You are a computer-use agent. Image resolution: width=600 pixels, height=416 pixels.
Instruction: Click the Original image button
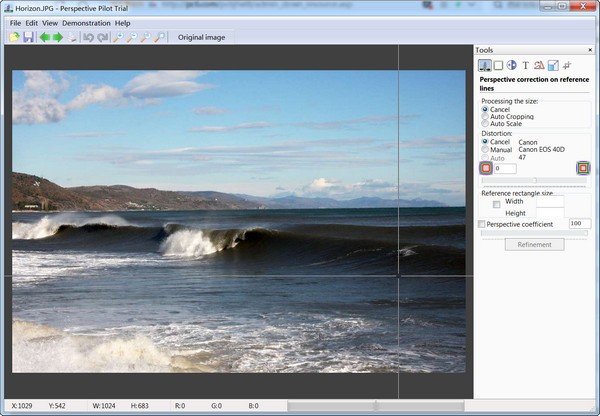(201, 37)
